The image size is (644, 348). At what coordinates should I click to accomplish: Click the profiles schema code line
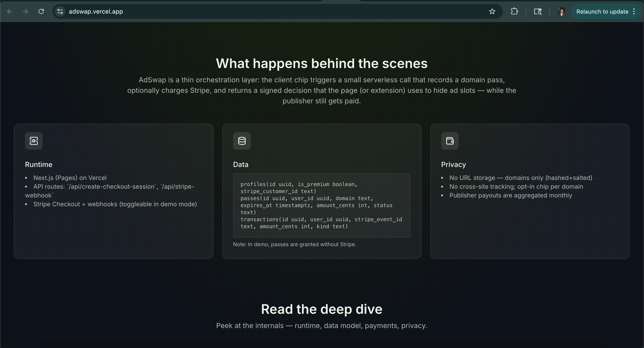299,188
